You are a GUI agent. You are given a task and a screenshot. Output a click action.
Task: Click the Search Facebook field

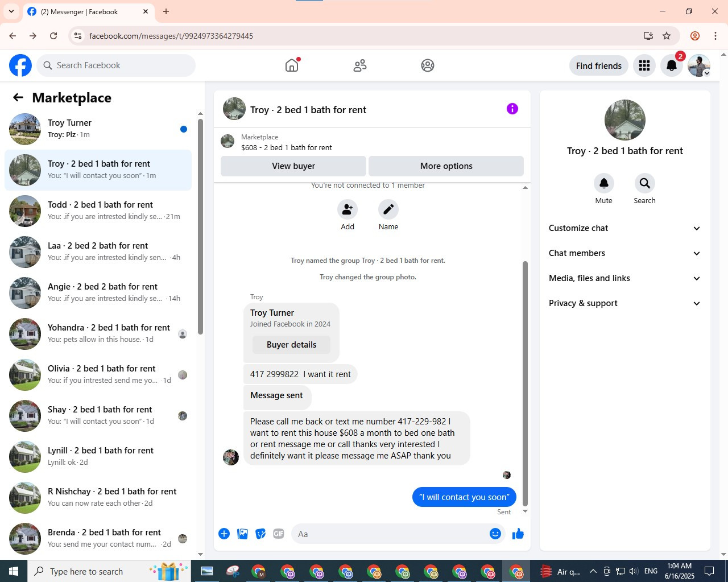(117, 65)
